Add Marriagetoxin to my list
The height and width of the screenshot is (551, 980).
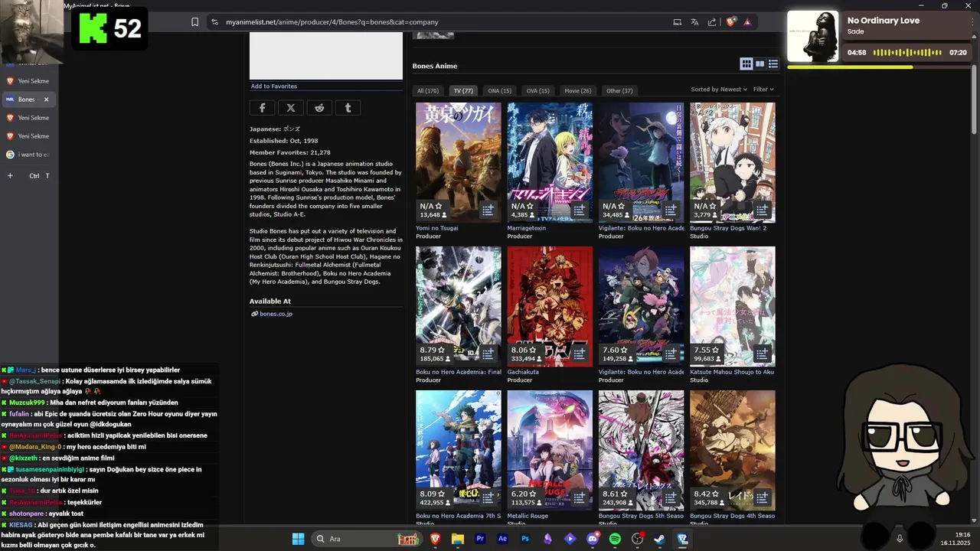(x=580, y=210)
